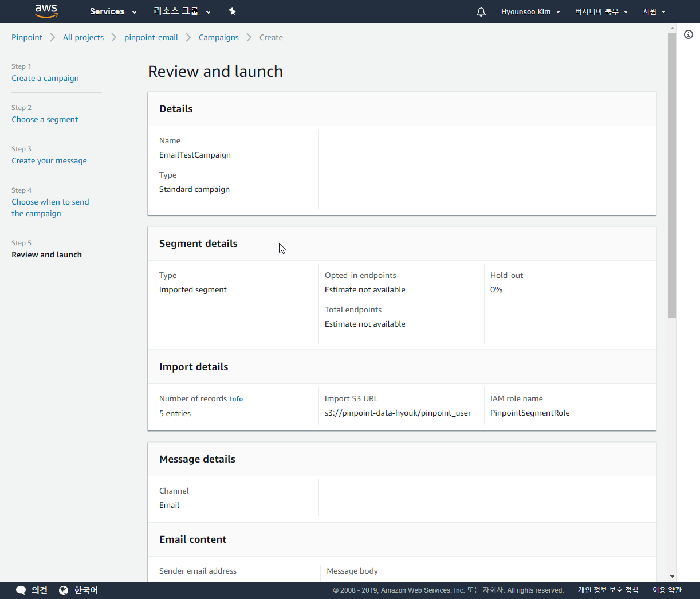
Task: Go to Step 1 Create a campaign
Action: (45, 78)
